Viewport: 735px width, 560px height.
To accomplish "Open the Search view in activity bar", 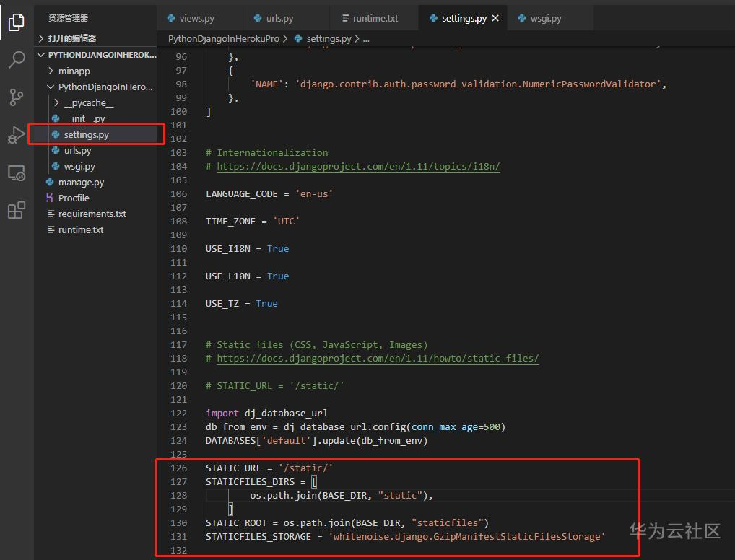I will pos(17,59).
